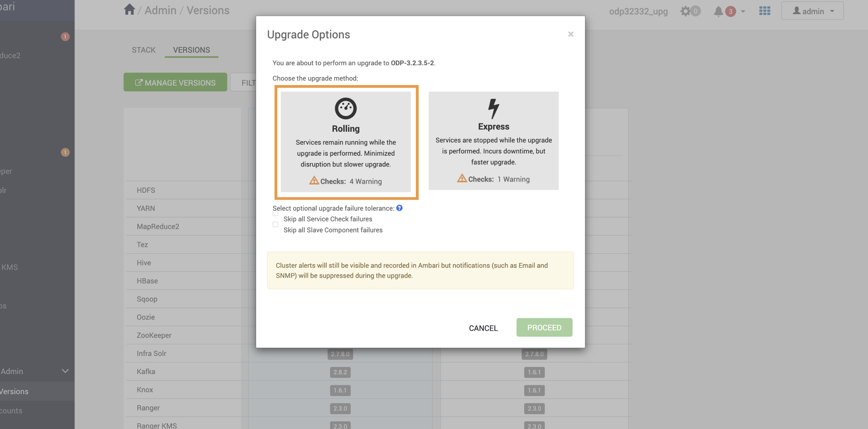Enable Skip all Service Check failures
Screen dimensions: 868x429
275,214
